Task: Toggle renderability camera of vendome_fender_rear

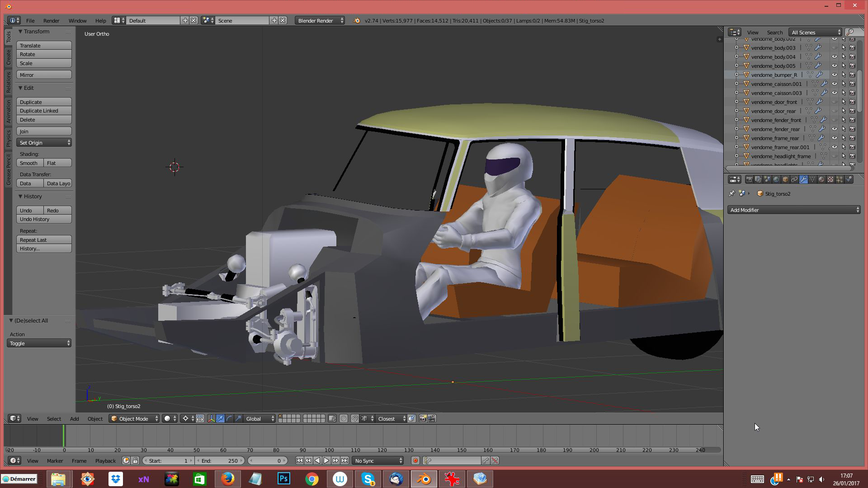Action: (x=853, y=129)
